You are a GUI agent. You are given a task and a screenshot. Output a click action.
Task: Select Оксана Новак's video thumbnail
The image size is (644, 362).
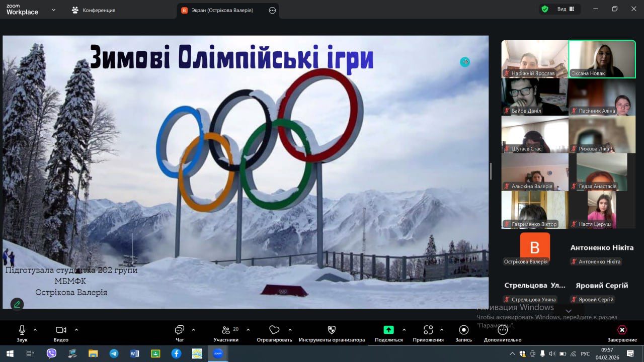[x=602, y=59]
